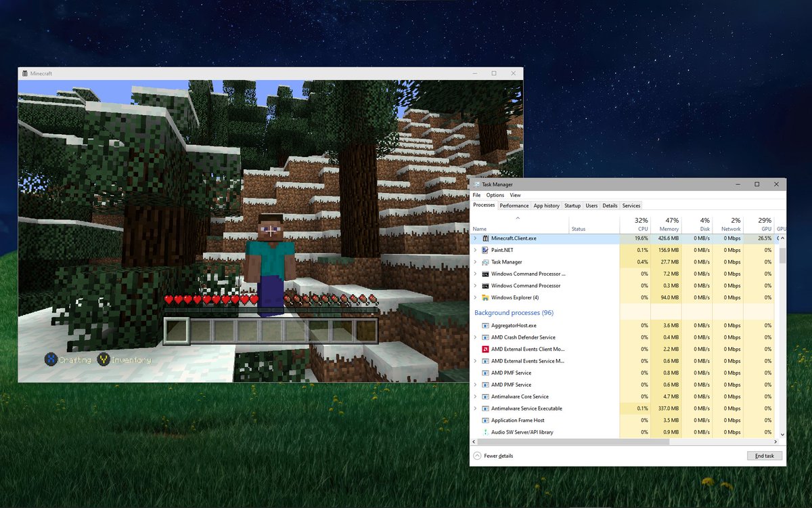Switch to the Startup tab
Screen dimensions: 812x508
coord(572,205)
